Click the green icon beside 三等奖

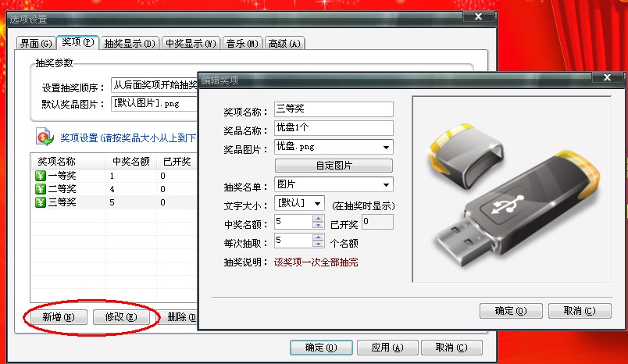click(x=41, y=202)
